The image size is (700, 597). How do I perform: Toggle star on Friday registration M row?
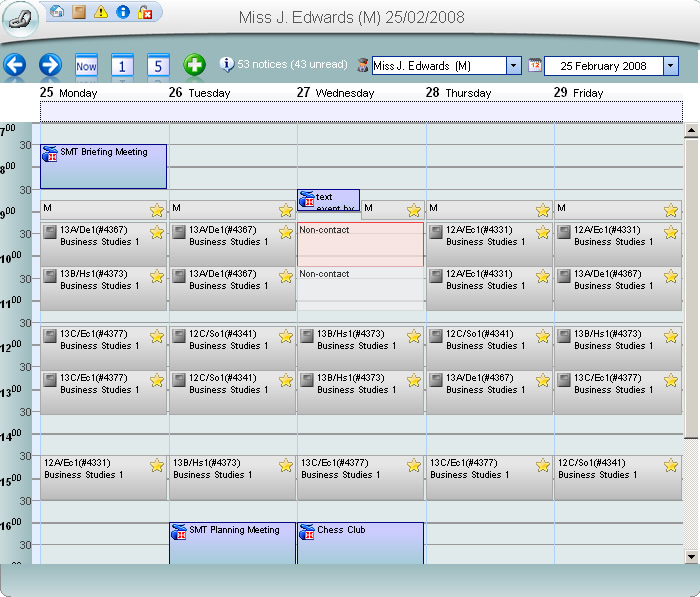click(x=671, y=210)
